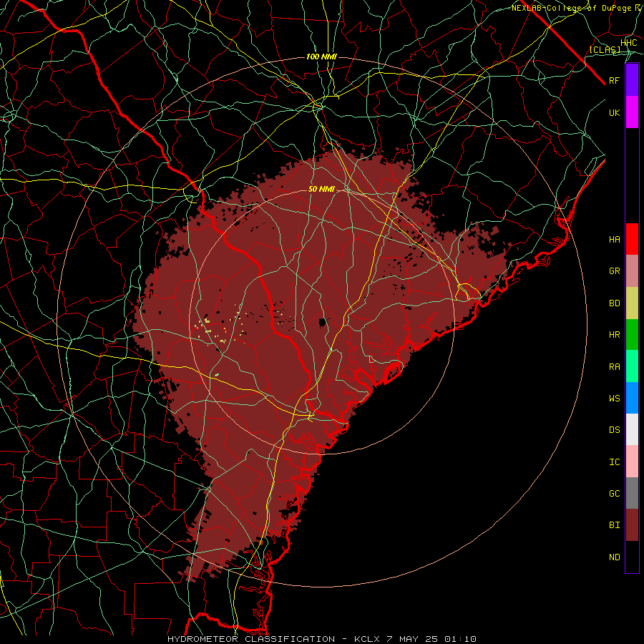Click the 50 NMI range ring label

(321, 189)
